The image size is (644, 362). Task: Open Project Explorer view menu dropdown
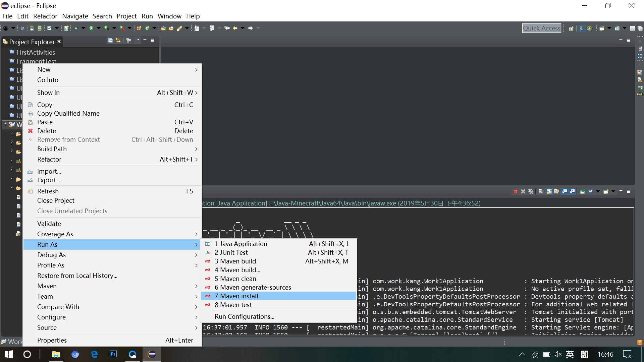pos(138,40)
